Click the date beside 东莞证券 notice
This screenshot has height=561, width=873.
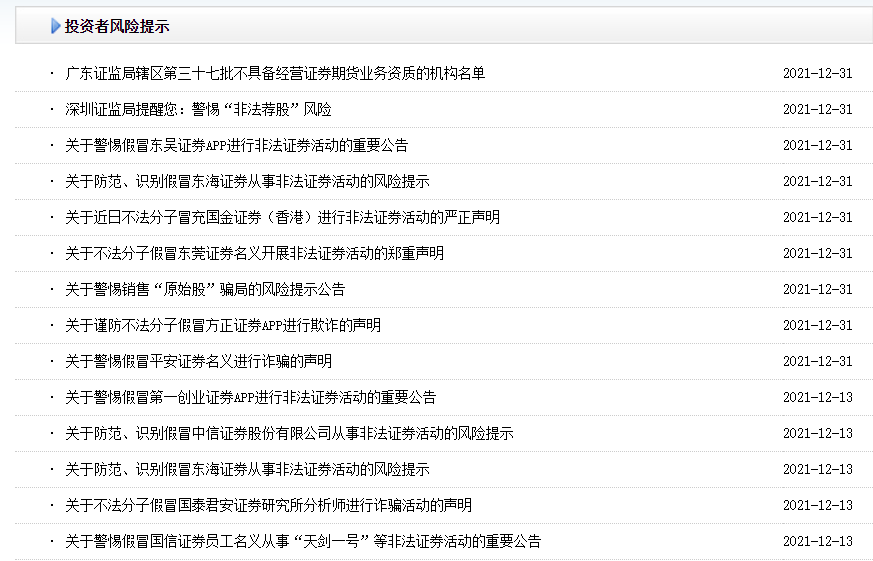(x=817, y=253)
